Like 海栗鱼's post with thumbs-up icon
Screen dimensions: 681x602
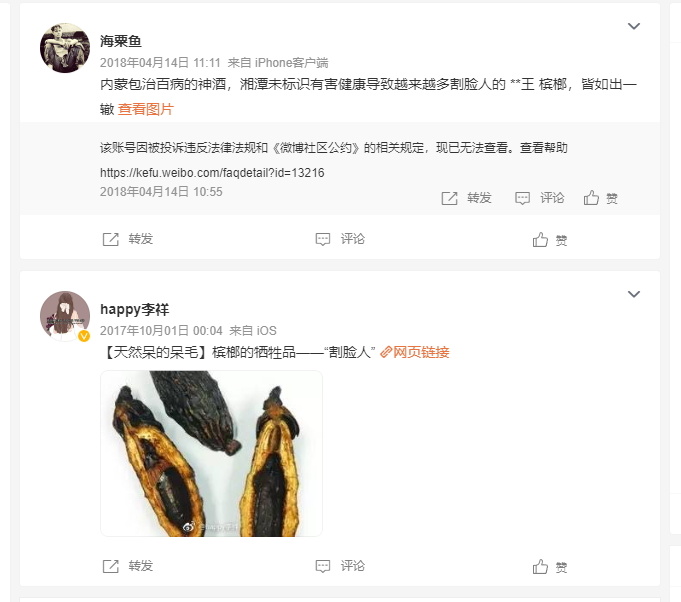pyautogui.click(x=540, y=239)
